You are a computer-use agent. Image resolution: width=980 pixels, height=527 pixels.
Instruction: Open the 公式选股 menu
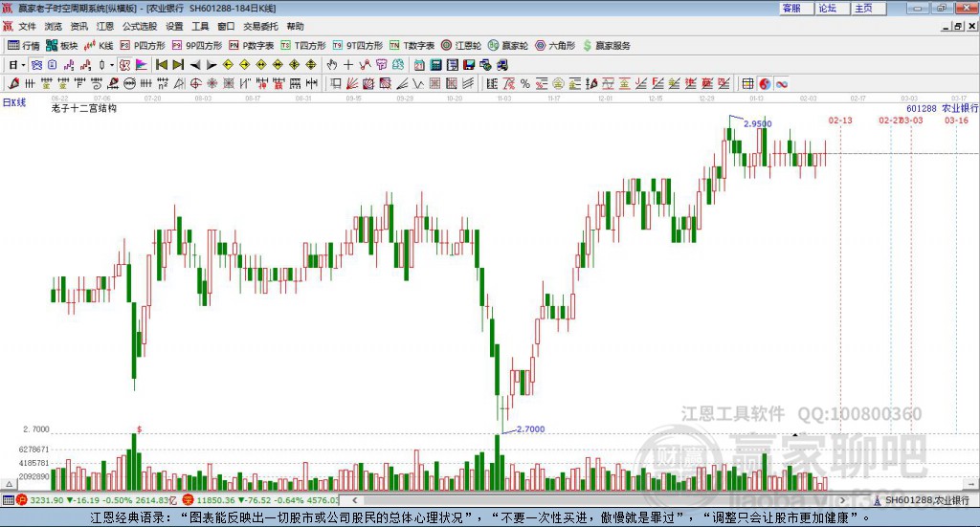coord(138,27)
